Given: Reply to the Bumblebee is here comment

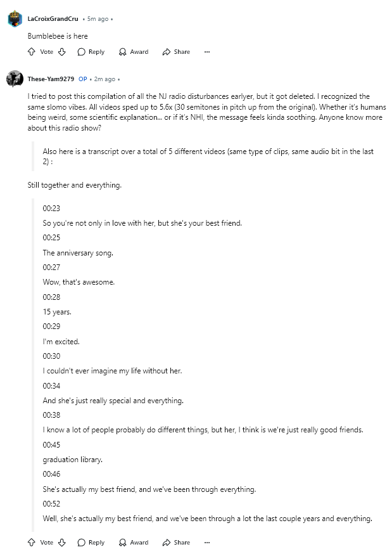Looking at the screenshot, I should point(91,52).
